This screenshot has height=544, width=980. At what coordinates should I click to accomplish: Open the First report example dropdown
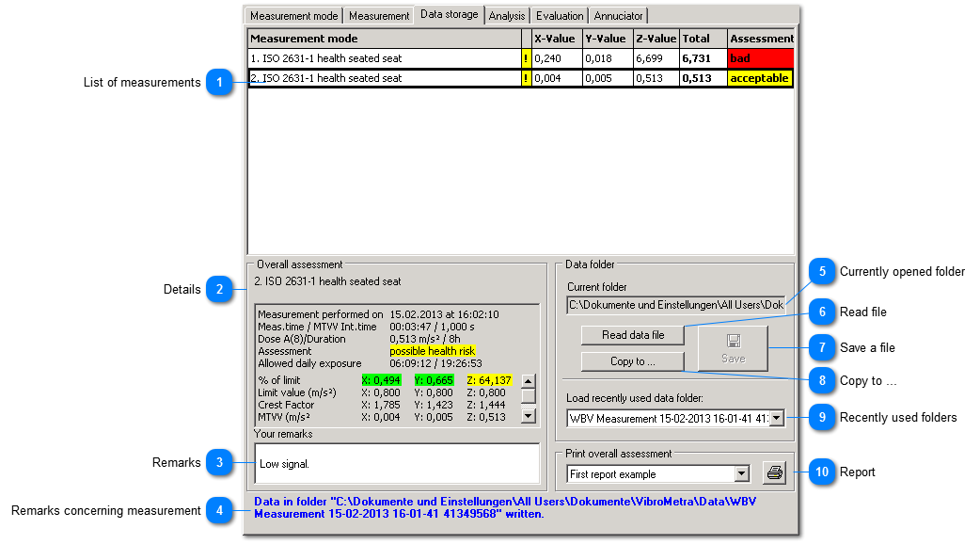click(x=742, y=474)
